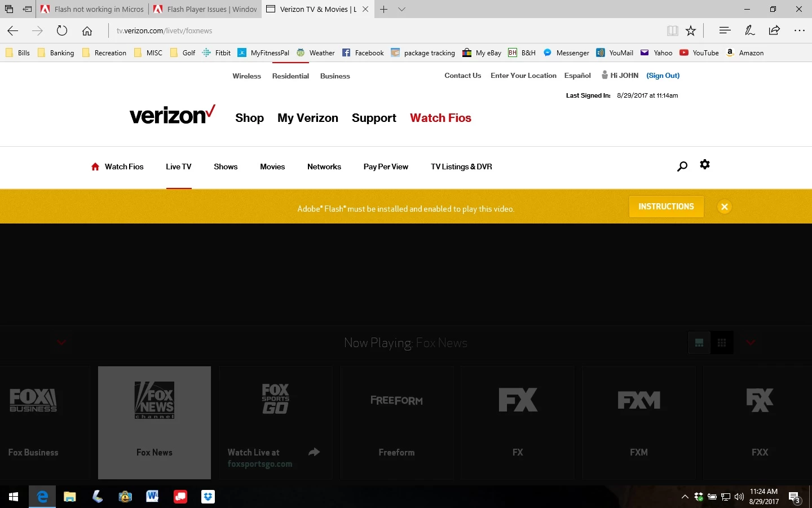
Task: Open a new browser tab
Action: (x=383, y=9)
